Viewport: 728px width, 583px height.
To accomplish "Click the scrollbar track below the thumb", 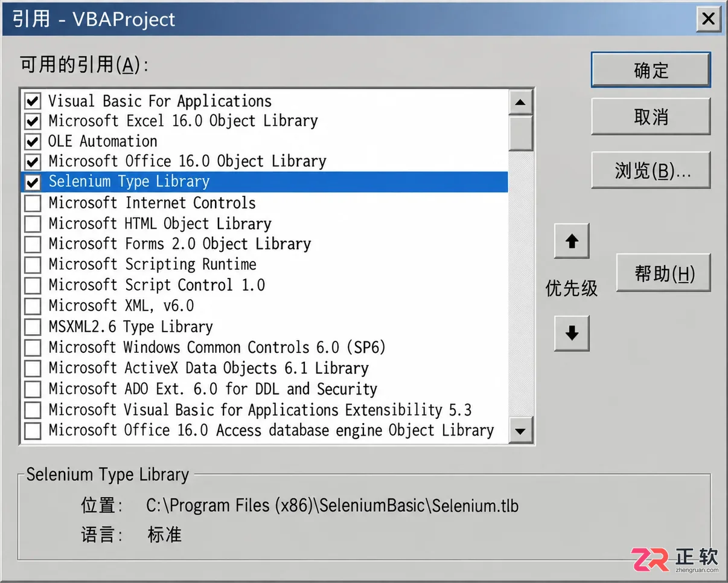I will pos(520,284).
